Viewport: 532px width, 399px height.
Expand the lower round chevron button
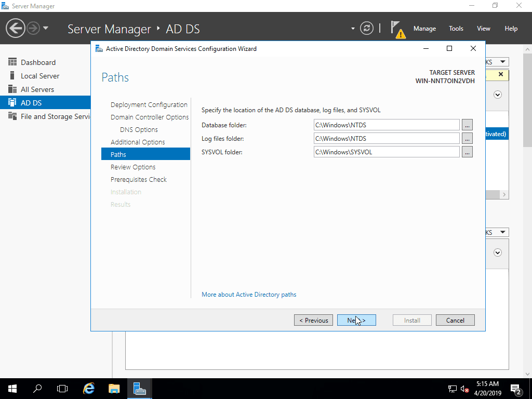498,252
